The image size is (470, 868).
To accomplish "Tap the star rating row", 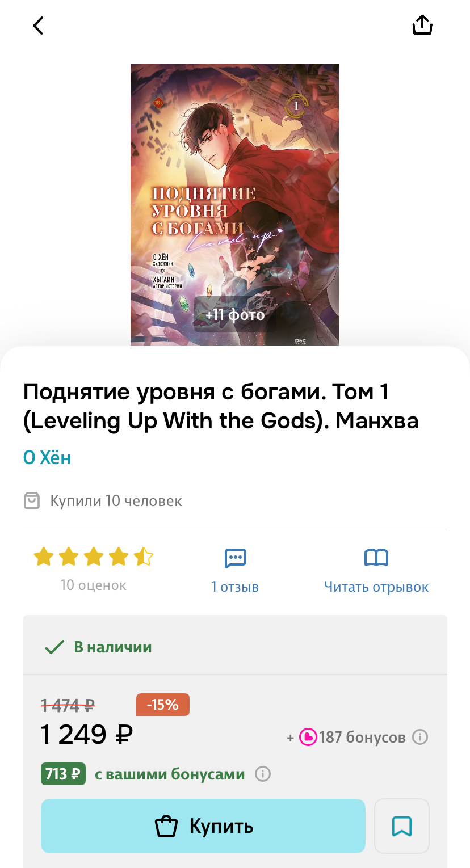I will pyautogui.click(x=94, y=557).
